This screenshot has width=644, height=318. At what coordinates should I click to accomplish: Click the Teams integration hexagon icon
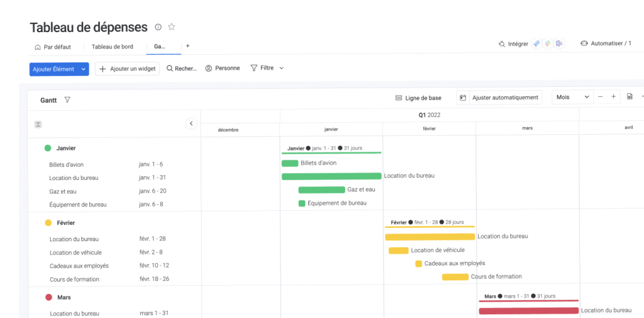(x=559, y=43)
